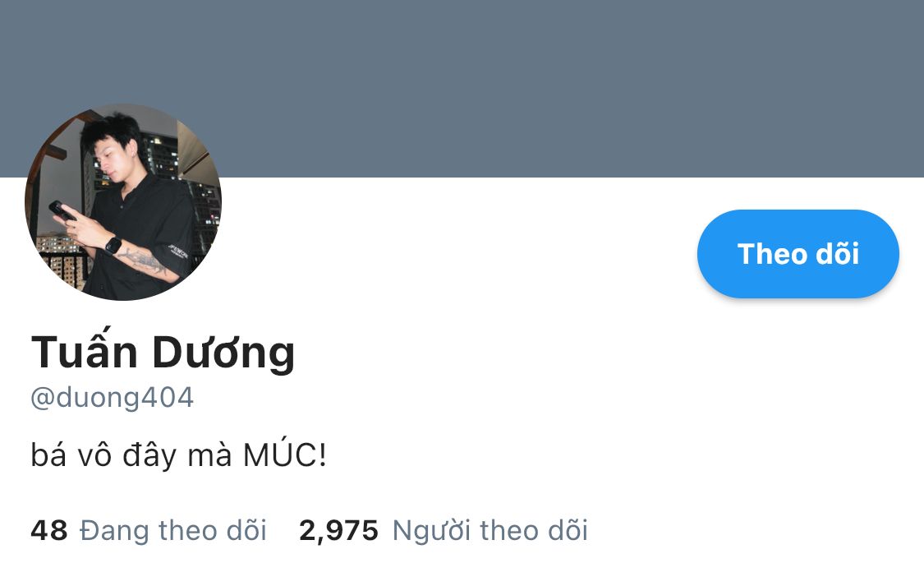Click "Tuấn" in the profile name
The height and width of the screenshot is (563, 924).
pos(85,352)
